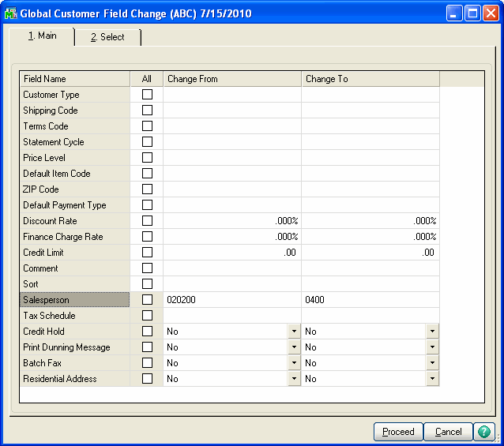The height and width of the screenshot is (446, 504).
Task: Open Credit Hold Change From dropdown
Action: click(294, 332)
